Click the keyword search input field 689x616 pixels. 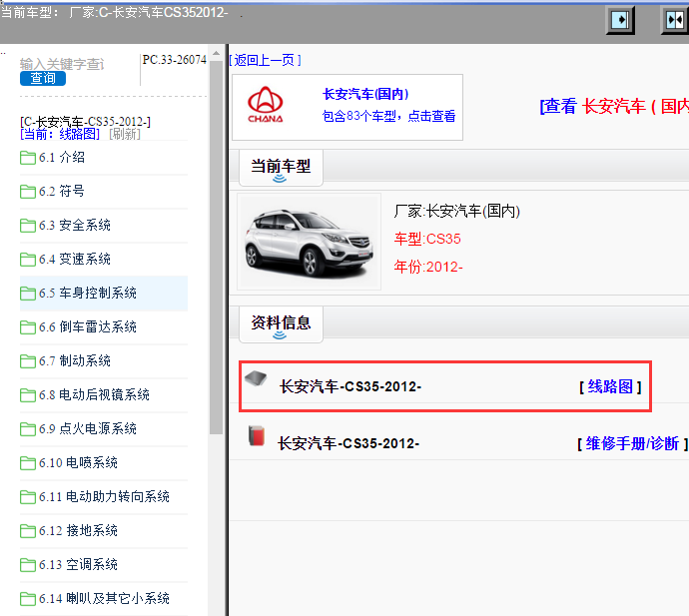[x=63, y=64]
